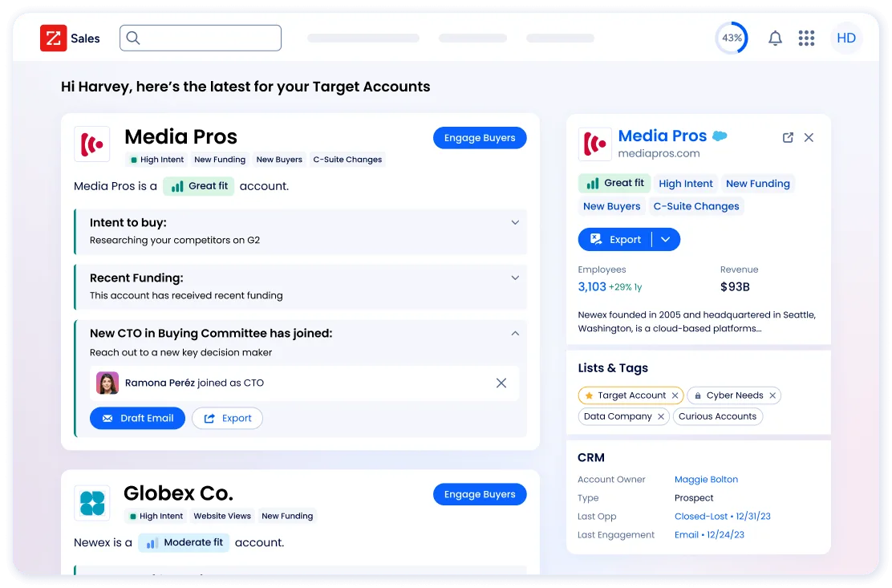
Task: Click the Globex Co. logo
Action: click(x=92, y=503)
